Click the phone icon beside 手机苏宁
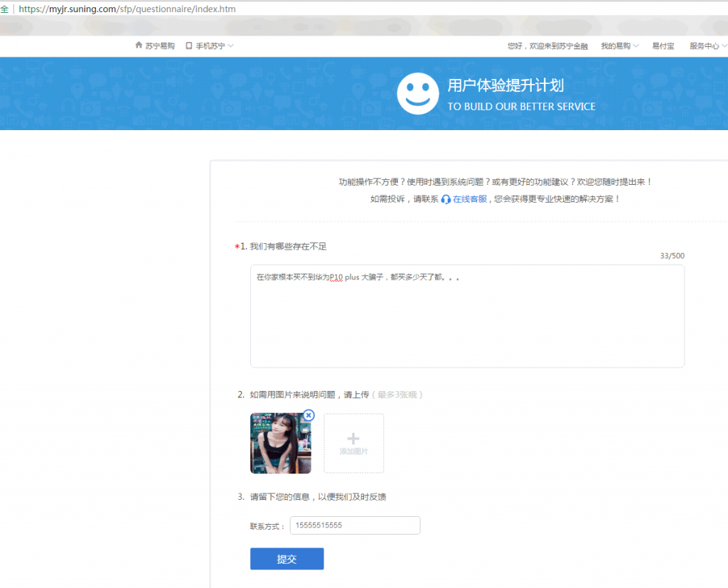Image resolution: width=728 pixels, height=588 pixels. (x=189, y=46)
